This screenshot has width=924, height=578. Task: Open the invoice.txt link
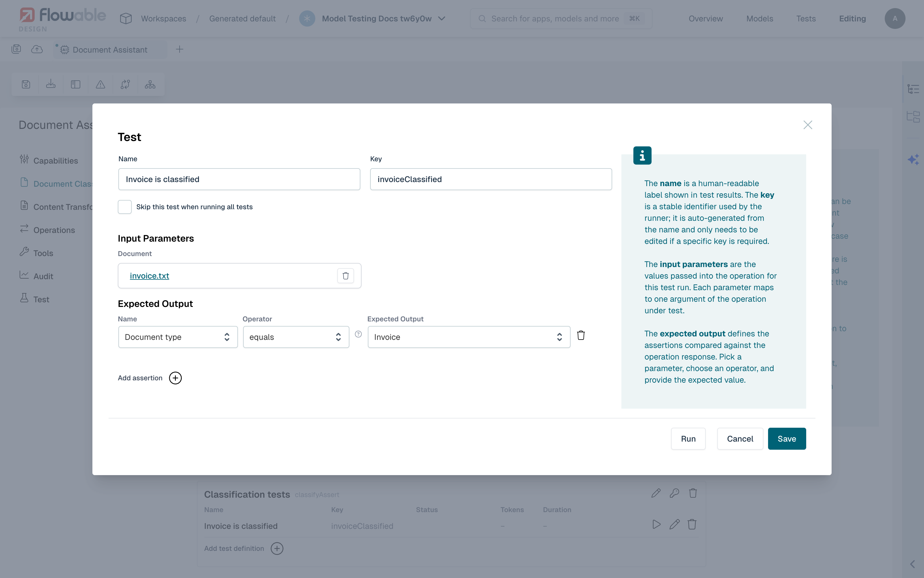coord(149,276)
